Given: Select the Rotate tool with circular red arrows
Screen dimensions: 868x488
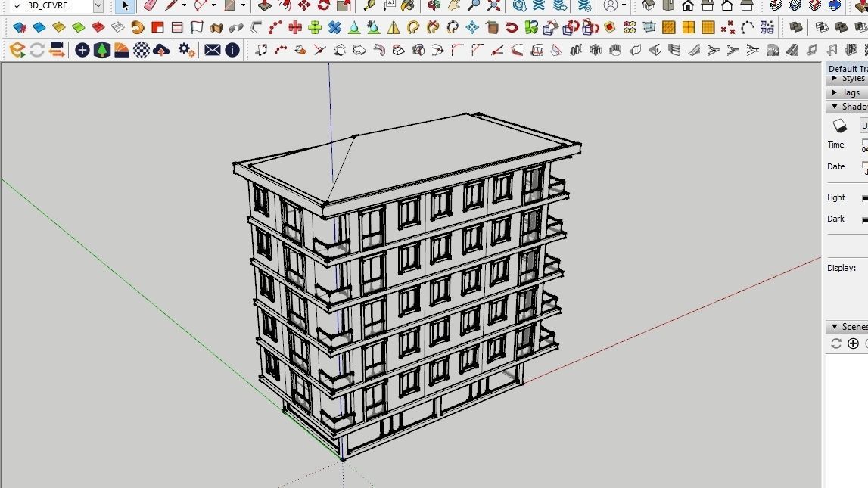Looking at the screenshot, I should click(323, 6).
